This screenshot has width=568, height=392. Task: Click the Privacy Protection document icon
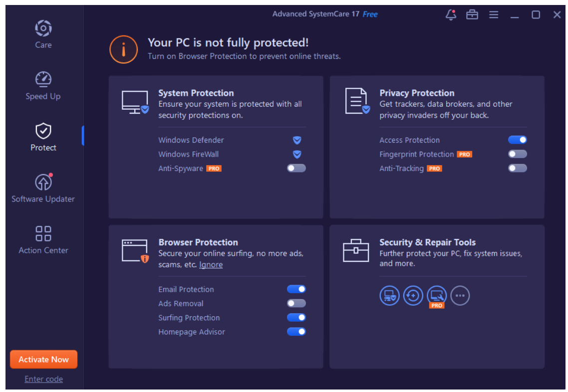[357, 101]
